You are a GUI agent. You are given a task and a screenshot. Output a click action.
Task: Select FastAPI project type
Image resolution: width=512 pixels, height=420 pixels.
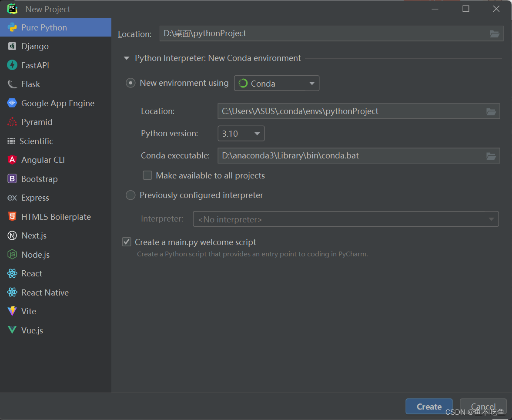56,65
